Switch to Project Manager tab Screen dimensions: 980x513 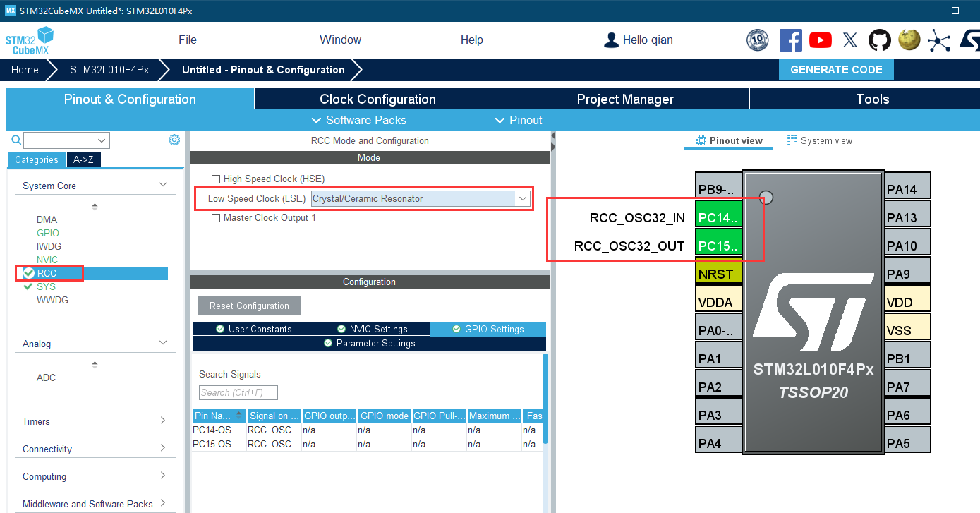click(625, 99)
